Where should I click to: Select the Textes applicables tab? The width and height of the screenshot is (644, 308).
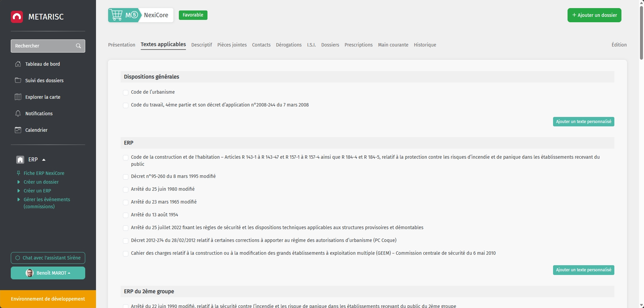click(163, 44)
